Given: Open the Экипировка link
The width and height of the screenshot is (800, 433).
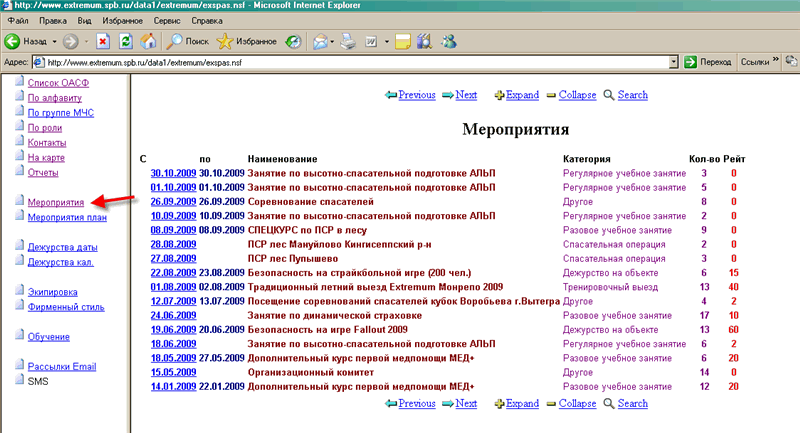Looking at the screenshot, I should (53, 292).
